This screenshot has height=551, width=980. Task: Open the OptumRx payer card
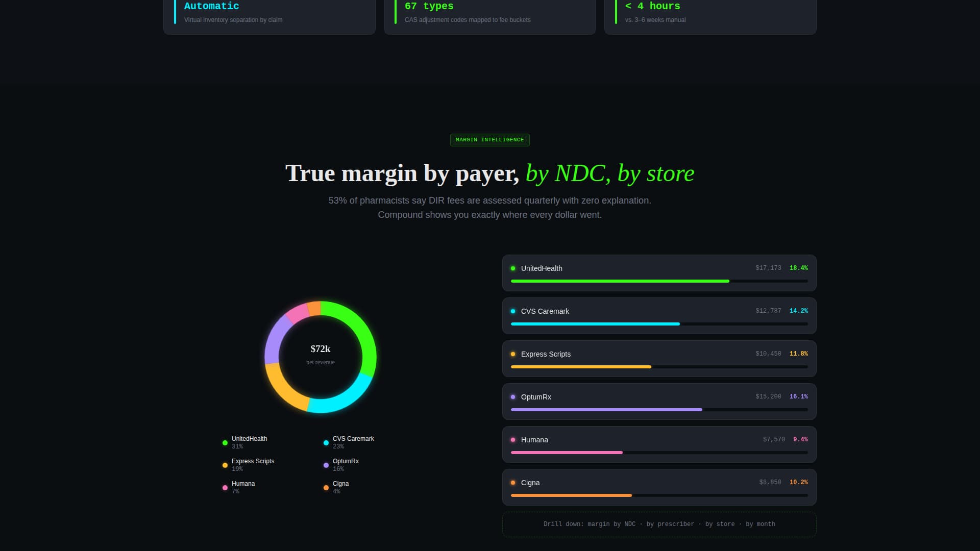coord(659,402)
